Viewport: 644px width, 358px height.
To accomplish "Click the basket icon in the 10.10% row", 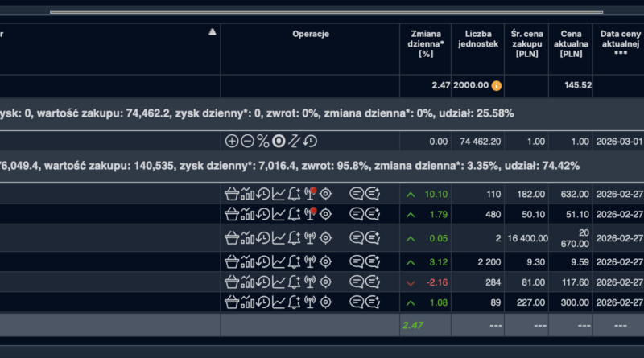I will click(232, 193).
